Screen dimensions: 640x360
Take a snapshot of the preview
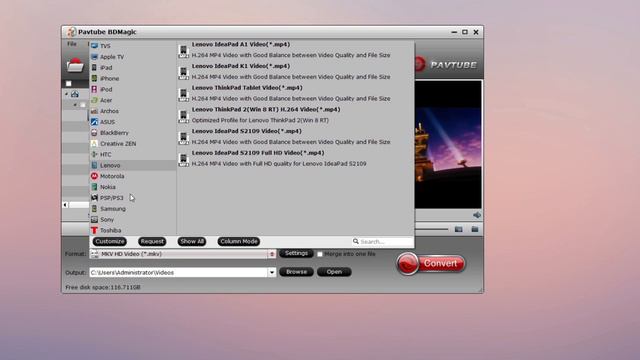tap(458, 229)
